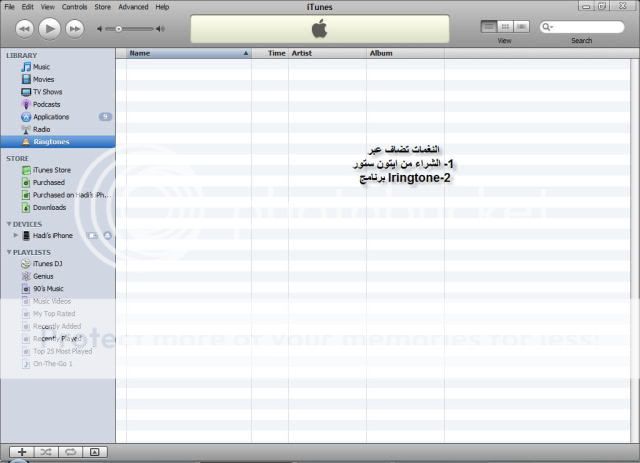Click the battery icon beside Hadi's iPhone
Image resolution: width=640 pixels, height=463 pixels.
coord(93,236)
